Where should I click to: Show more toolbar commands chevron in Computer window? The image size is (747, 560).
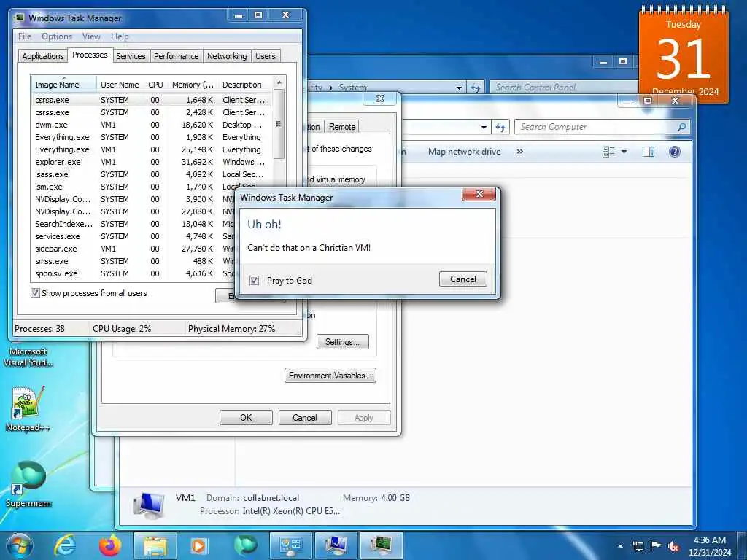tap(519, 152)
